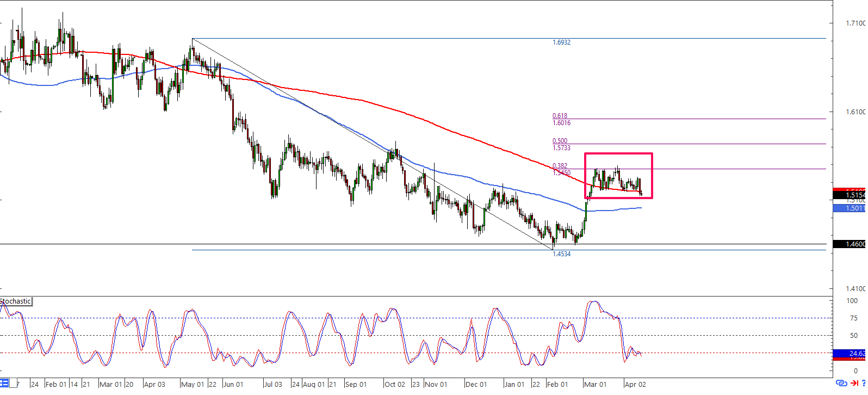Click the blue list icon at the chart's bottom-left corner
This screenshot has height=395, width=868.
point(4,384)
